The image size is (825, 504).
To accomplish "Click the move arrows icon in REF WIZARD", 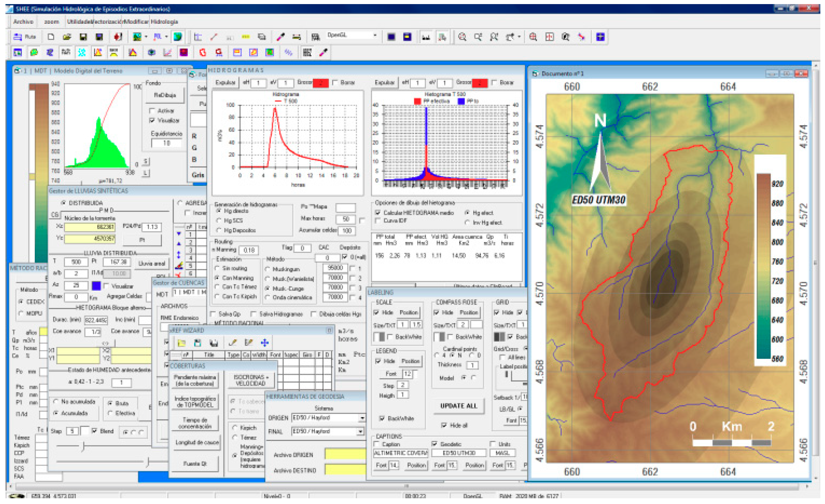I will (x=264, y=343).
